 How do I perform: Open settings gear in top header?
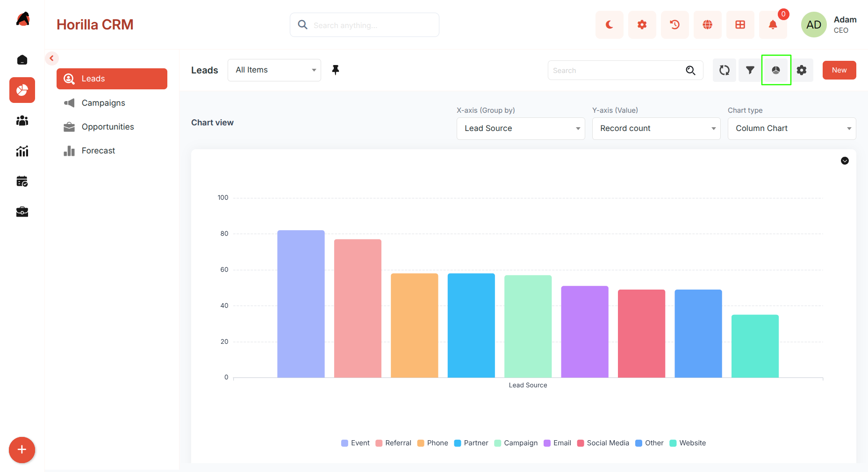point(642,25)
